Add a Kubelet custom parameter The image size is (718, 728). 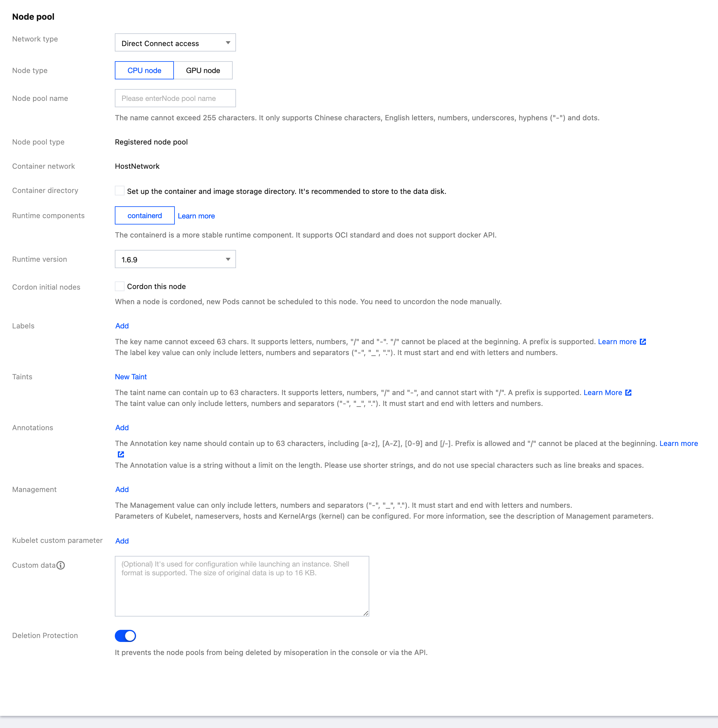click(x=122, y=541)
